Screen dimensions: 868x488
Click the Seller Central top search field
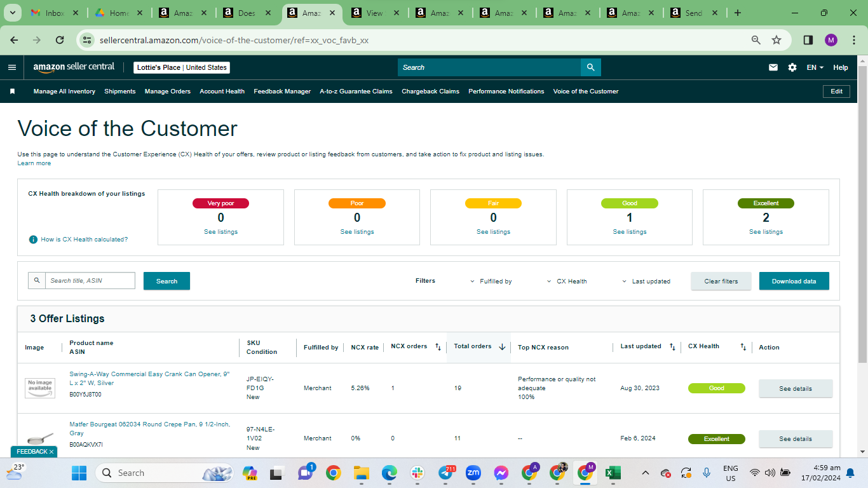pos(489,67)
